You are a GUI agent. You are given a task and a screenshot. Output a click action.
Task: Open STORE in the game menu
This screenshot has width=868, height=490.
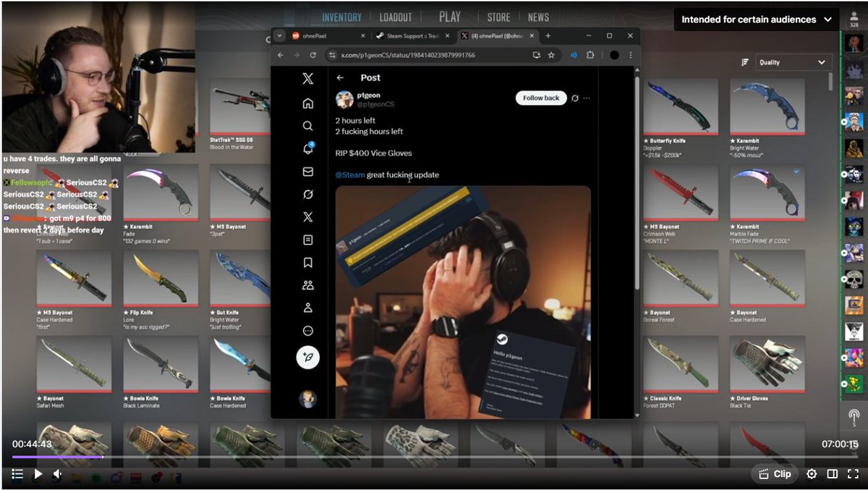click(x=498, y=17)
